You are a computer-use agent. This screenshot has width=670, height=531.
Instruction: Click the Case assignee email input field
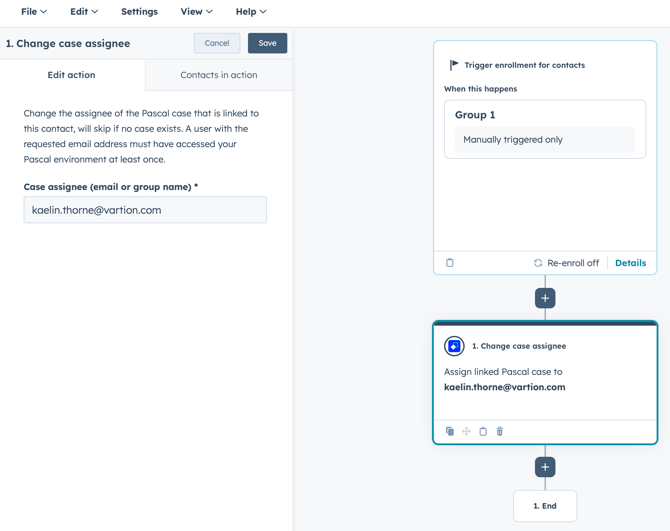pos(145,210)
